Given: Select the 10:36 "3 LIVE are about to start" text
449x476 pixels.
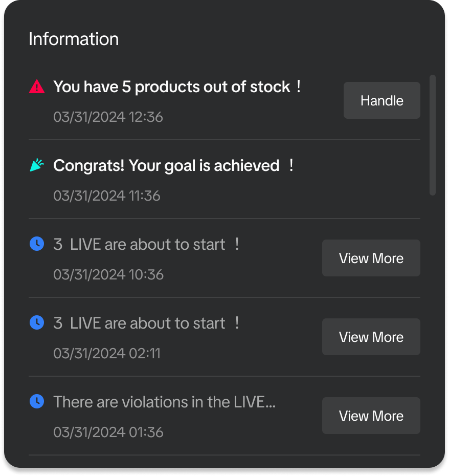Looking at the screenshot, I should 139,244.
